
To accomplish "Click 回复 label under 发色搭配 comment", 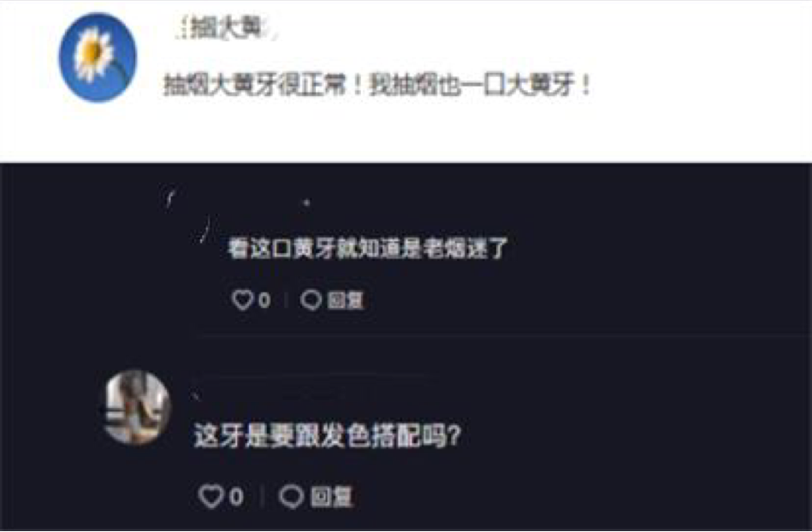I will pos(331,497).
